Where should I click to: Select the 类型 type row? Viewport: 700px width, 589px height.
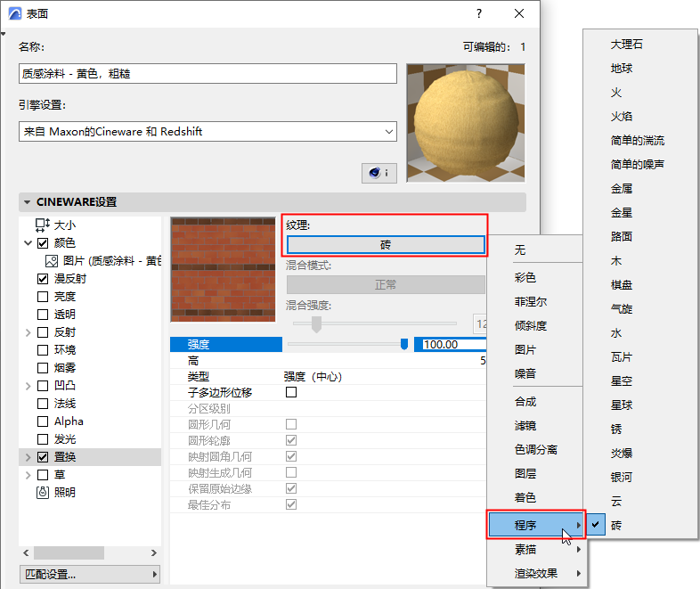pos(328,376)
